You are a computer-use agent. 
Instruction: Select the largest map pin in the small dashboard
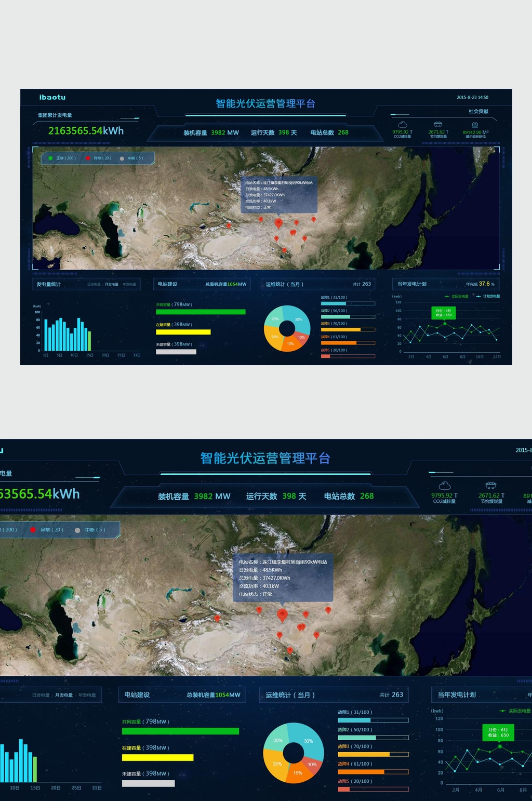[278, 224]
